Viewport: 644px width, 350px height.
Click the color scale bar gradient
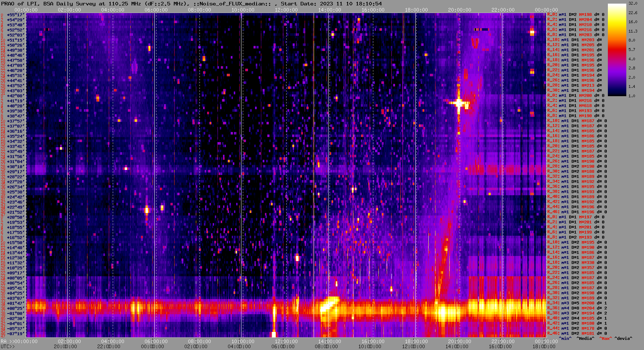(x=617, y=50)
